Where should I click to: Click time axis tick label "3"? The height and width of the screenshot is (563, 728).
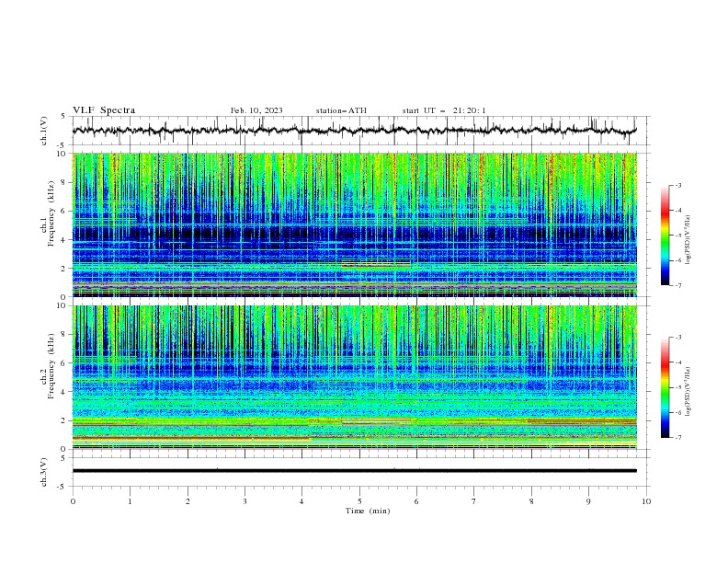245,501
